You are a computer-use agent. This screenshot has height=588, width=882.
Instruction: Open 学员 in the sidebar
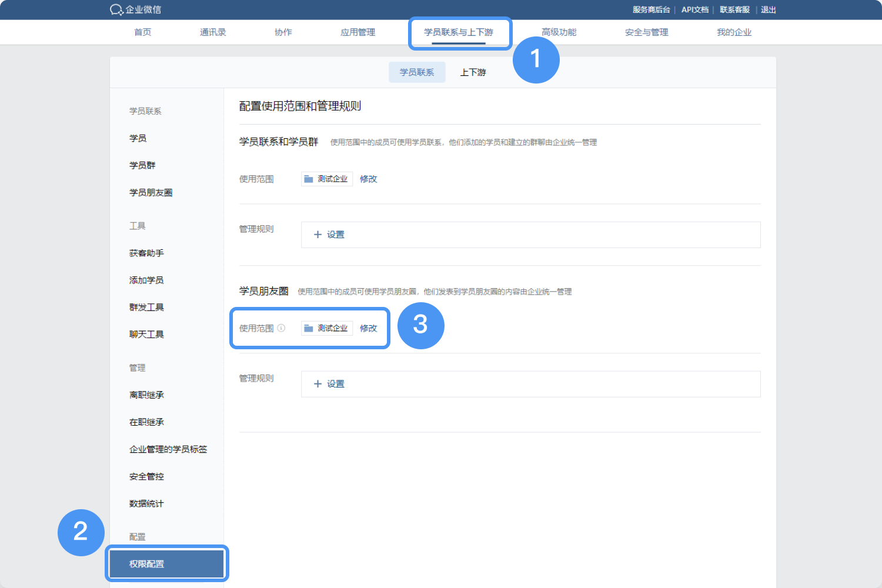pos(138,138)
